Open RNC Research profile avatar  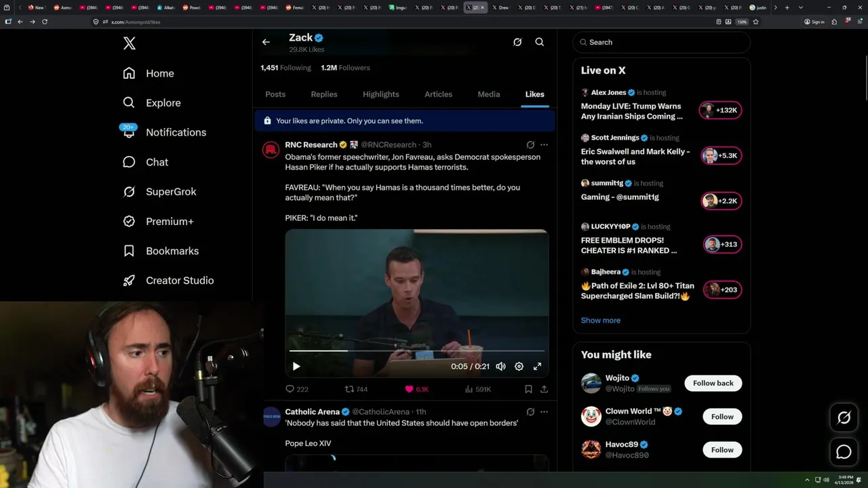271,150
